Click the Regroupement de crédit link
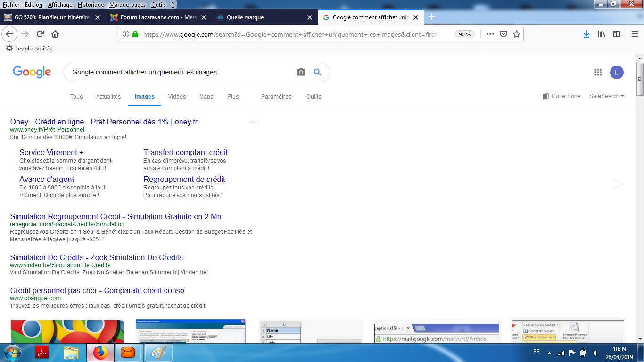The height and width of the screenshot is (362, 644). 184,179
